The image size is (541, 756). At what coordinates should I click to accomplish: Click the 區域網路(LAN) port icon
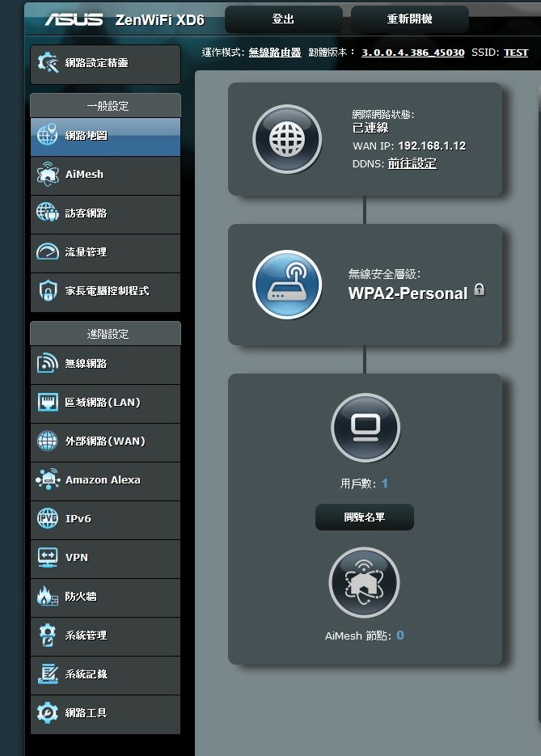coord(47,402)
